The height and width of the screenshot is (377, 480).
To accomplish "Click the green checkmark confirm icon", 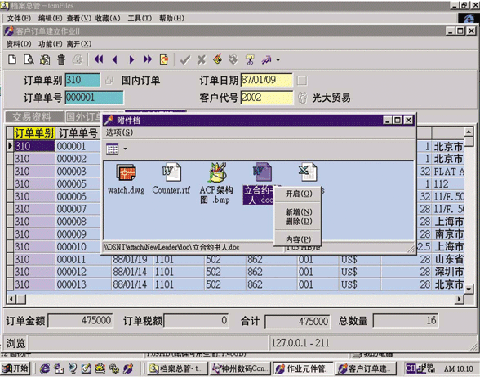I will click(185, 60).
